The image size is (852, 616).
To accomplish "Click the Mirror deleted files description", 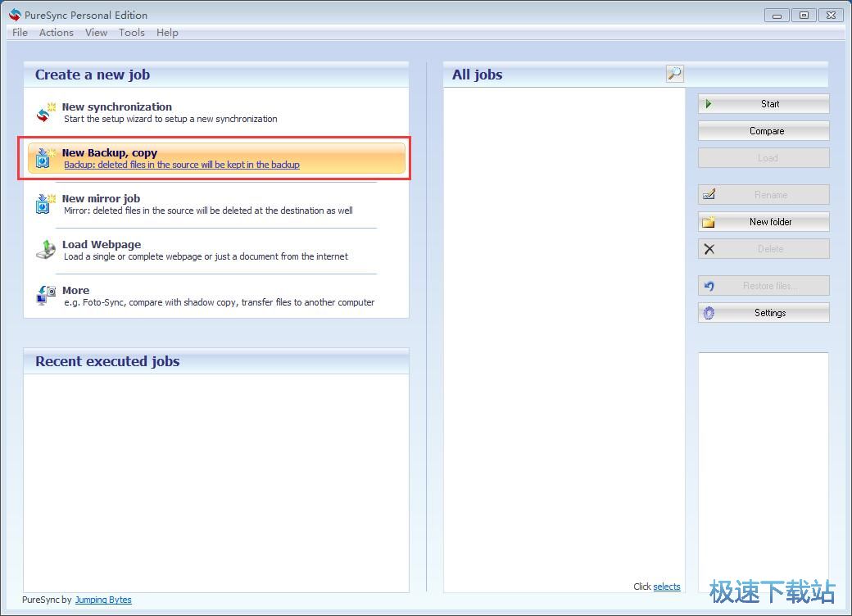I will point(208,211).
